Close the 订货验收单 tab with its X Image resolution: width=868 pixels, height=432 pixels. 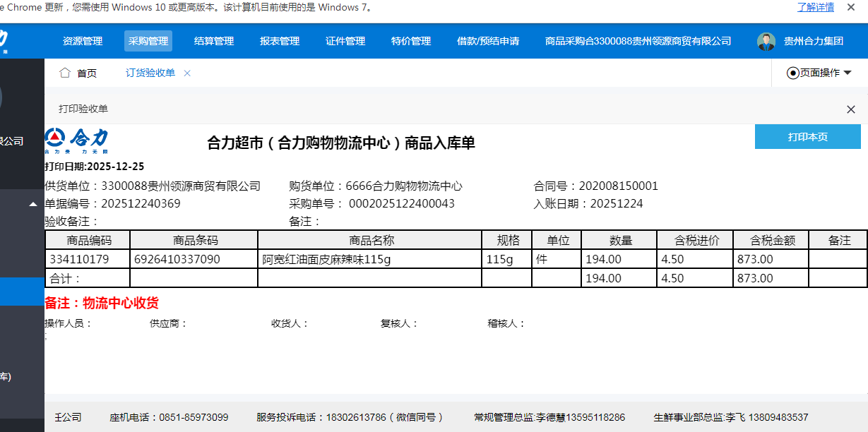pos(187,73)
